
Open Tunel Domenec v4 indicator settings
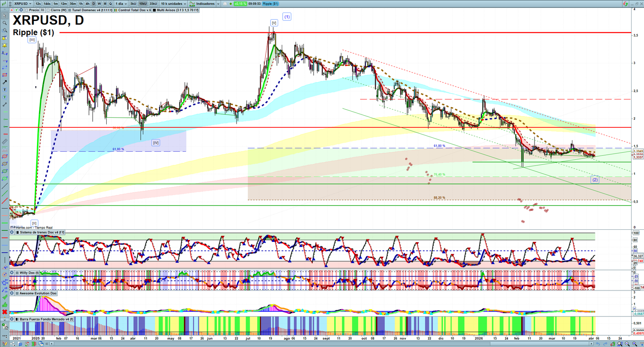click(x=91, y=10)
